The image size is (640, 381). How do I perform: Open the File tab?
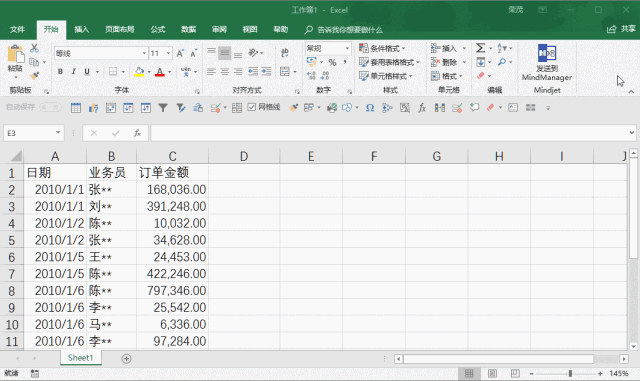point(17,29)
